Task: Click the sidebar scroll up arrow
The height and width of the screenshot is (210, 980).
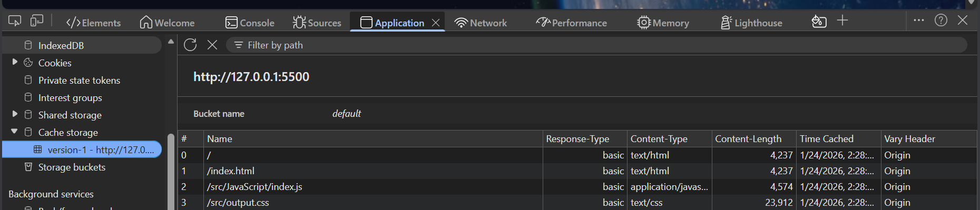Action: tap(171, 41)
